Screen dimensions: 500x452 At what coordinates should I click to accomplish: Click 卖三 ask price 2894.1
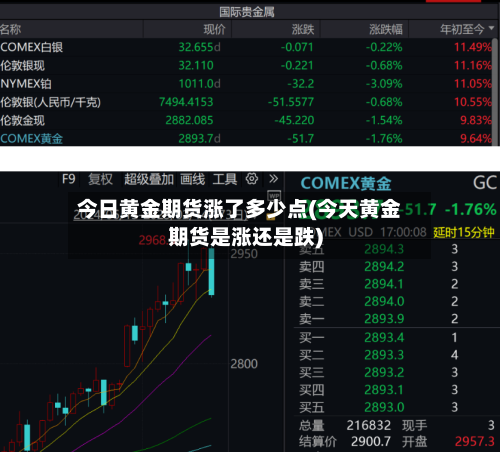coord(384,284)
